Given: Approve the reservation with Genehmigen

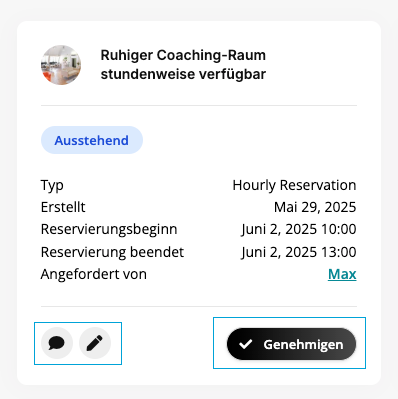Looking at the screenshot, I should [x=291, y=344].
